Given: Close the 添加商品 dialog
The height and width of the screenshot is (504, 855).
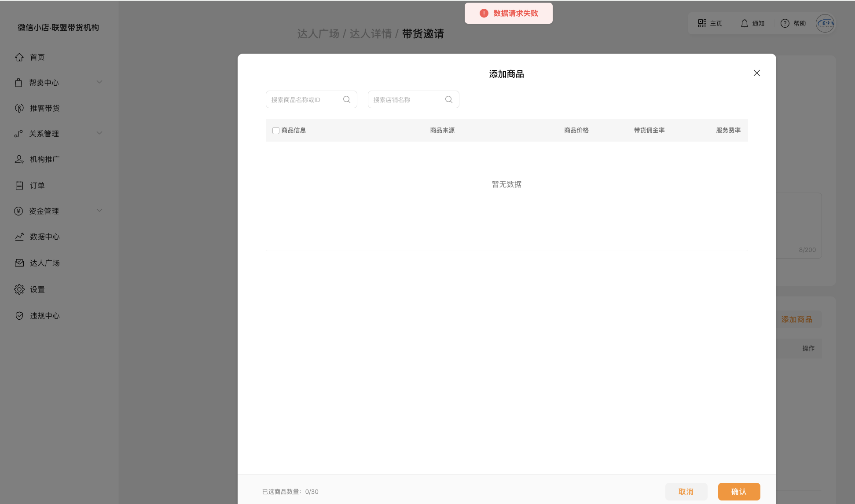Looking at the screenshot, I should [756, 73].
